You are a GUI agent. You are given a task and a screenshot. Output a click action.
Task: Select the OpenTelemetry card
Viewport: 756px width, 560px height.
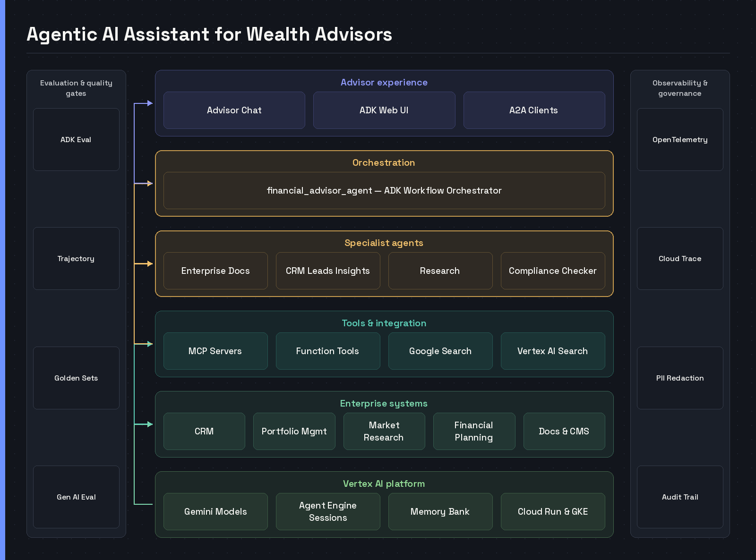(x=680, y=139)
